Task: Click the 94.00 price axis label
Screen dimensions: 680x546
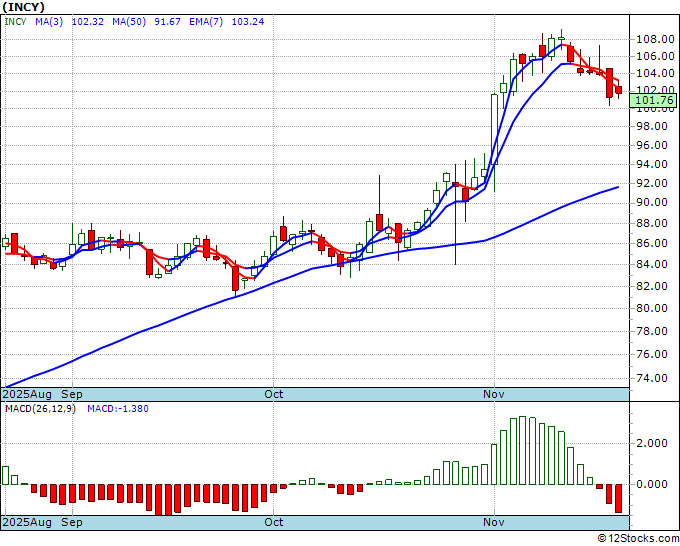Action: click(652, 164)
